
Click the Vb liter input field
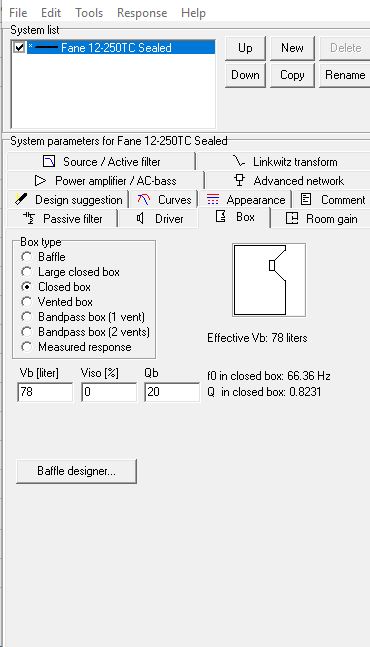tap(45, 392)
